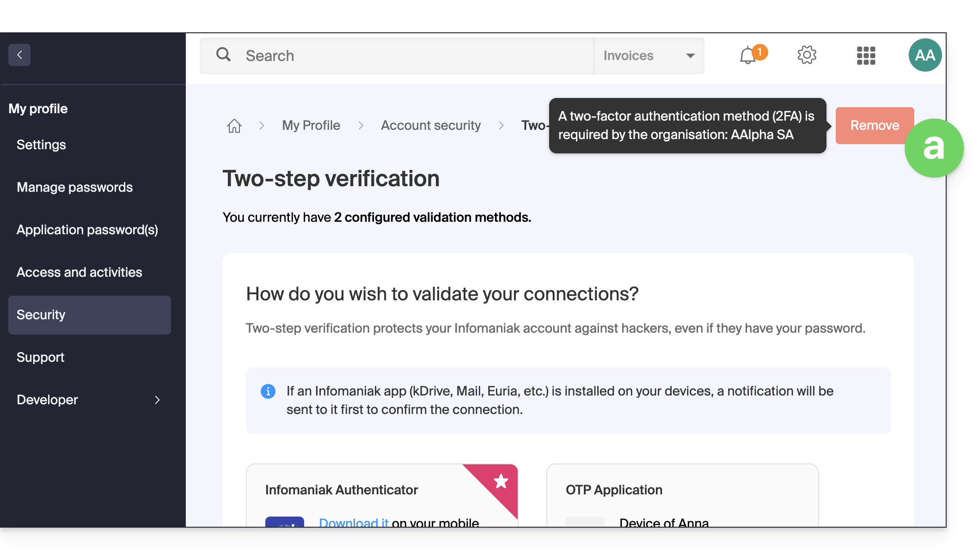Select the OTP Application card
Viewport: 979px width, 560px height.
(682, 495)
